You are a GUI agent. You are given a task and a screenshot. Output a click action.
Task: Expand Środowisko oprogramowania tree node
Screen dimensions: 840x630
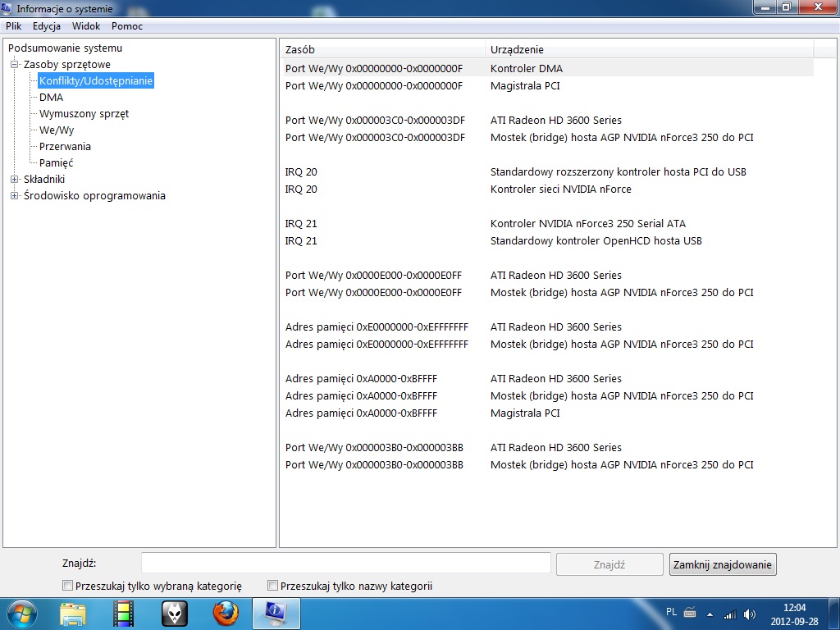[15, 195]
